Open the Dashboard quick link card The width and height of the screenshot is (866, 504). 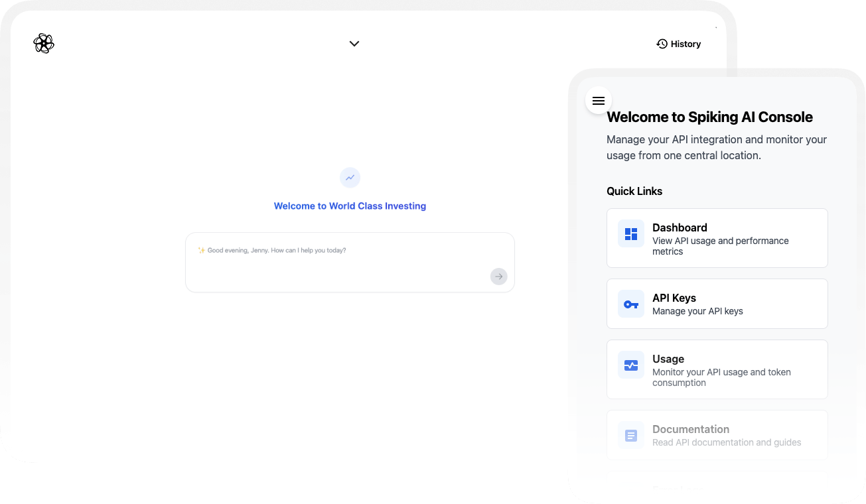pos(717,238)
